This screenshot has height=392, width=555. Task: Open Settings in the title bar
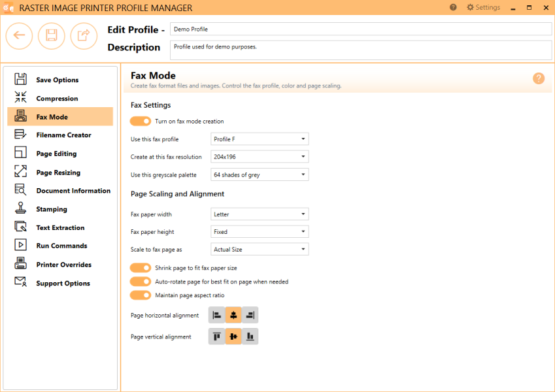pyautogui.click(x=484, y=7)
